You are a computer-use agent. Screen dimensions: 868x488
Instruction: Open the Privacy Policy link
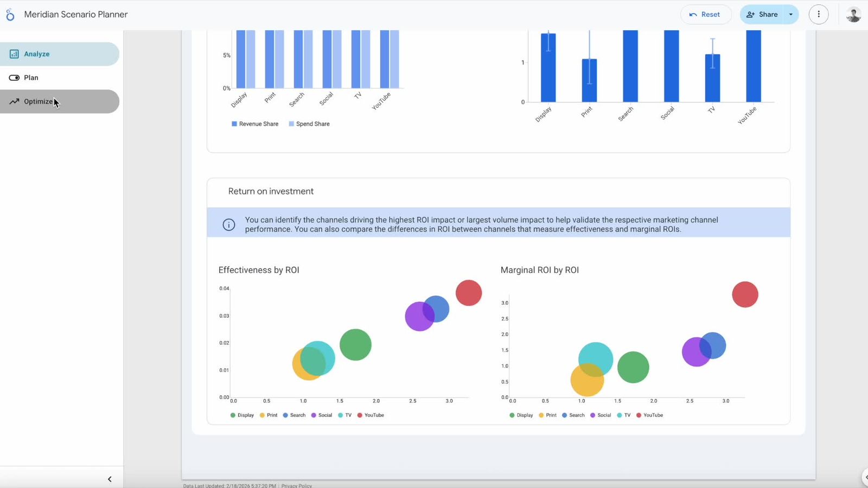coord(296,486)
